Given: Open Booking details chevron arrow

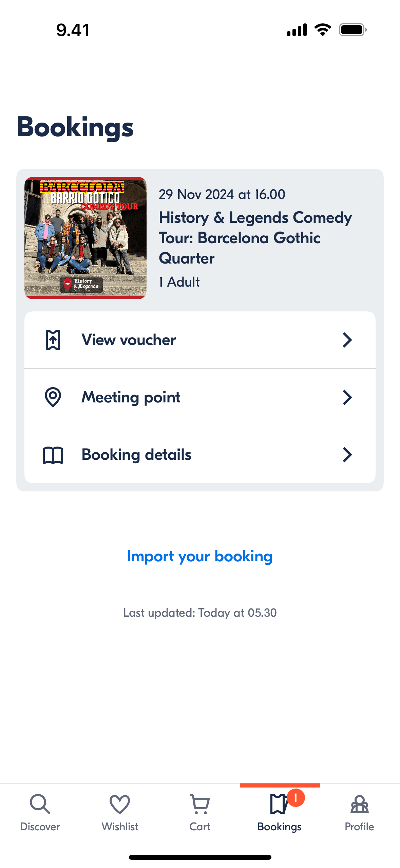Looking at the screenshot, I should 347,455.
